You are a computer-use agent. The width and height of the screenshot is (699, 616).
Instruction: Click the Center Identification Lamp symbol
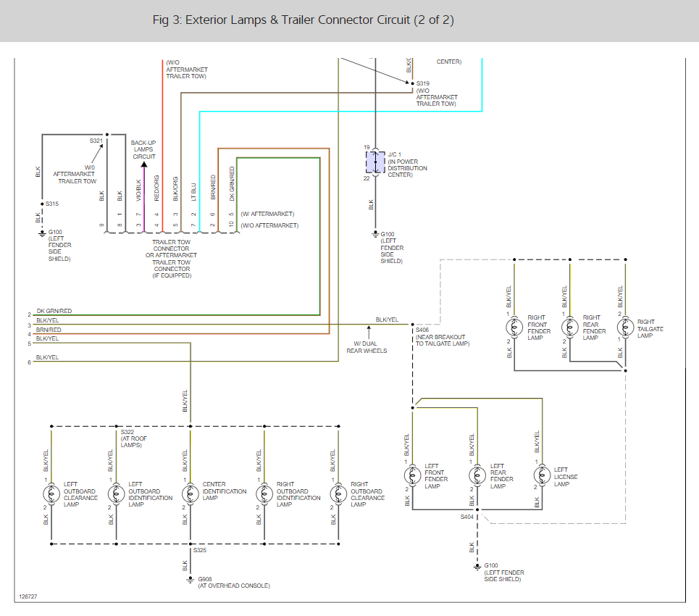point(191,494)
